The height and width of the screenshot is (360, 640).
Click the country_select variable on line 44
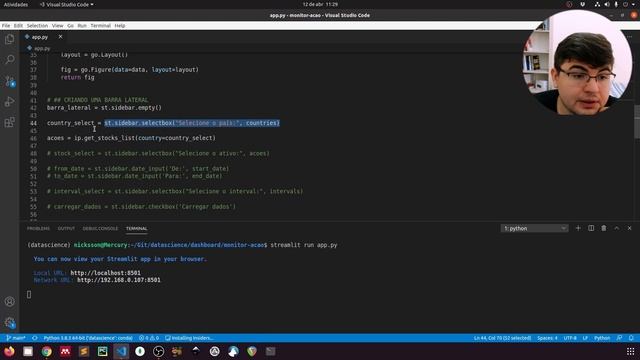point(70,123)
